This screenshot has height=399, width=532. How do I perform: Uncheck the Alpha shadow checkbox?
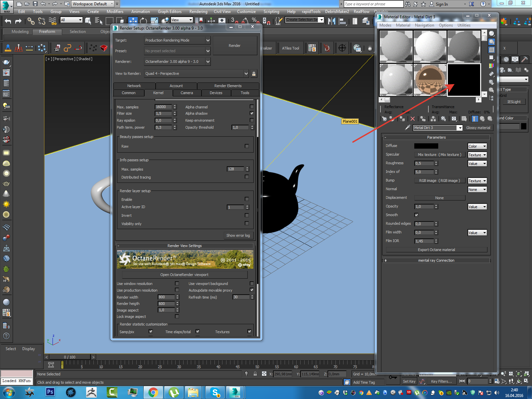tap(252, 113)
